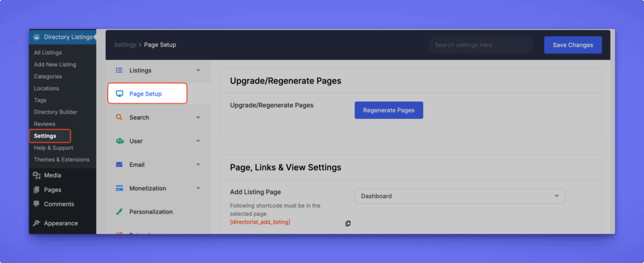
Task: Click the Page Setup monitor icon
Action: (119, 94)
